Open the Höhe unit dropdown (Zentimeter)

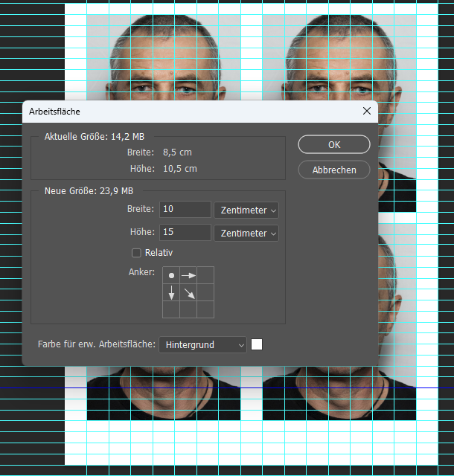point(246,234)
